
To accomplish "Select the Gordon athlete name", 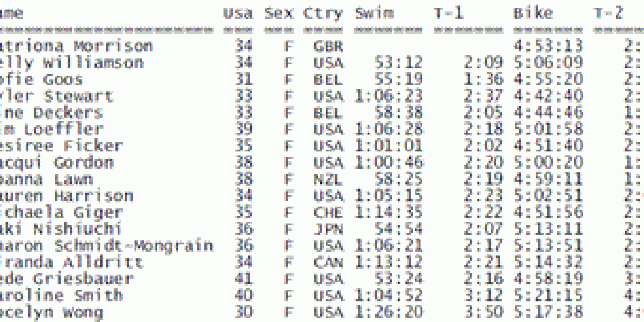I will (x=56, y=163).
